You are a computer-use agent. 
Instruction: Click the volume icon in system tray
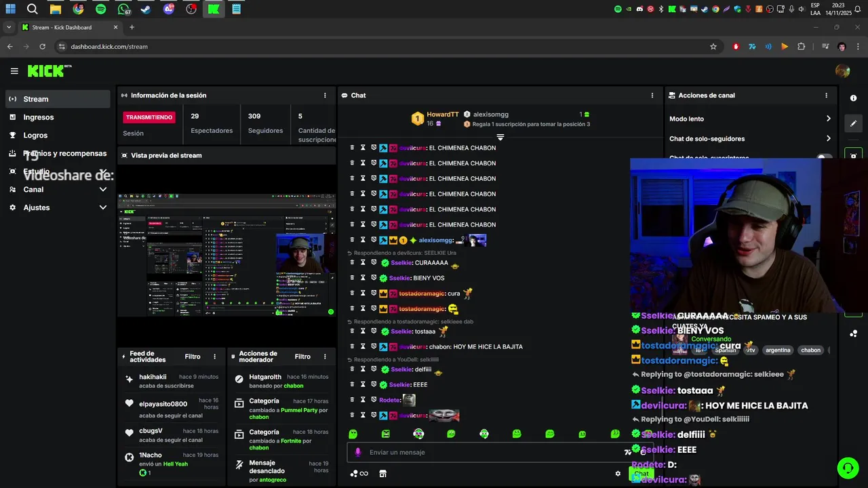coord(801,9)
